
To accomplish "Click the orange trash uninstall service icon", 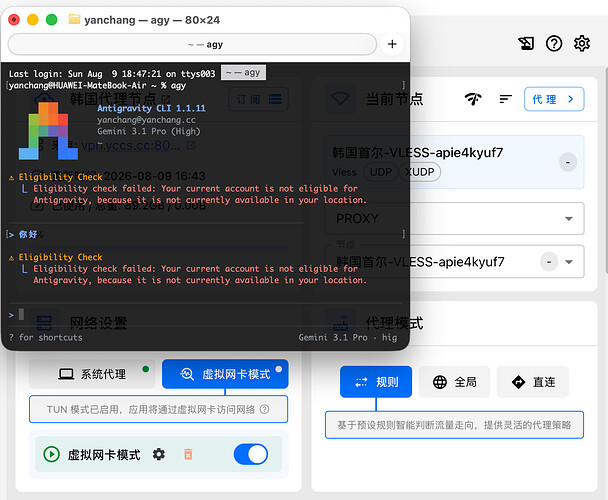I will [x=188, y=454].
